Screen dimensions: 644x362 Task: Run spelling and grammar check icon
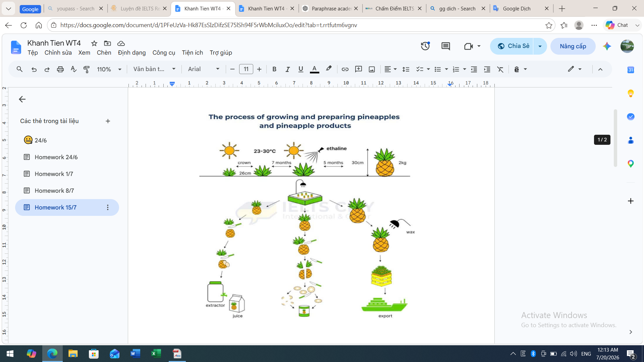(x=73, y=69)
